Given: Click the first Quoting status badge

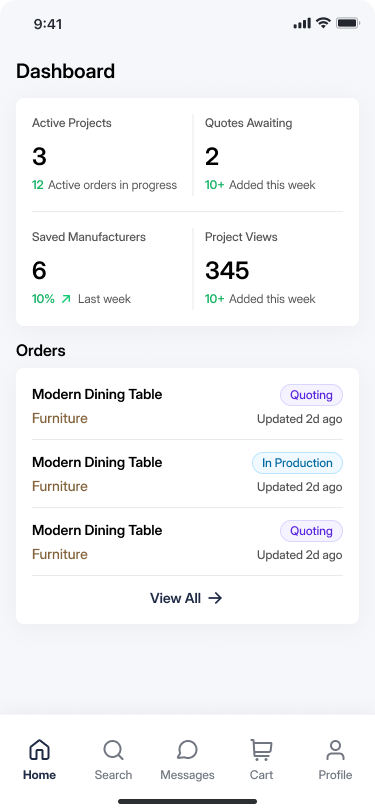Looking at the screenshot, I should [311, 395].
